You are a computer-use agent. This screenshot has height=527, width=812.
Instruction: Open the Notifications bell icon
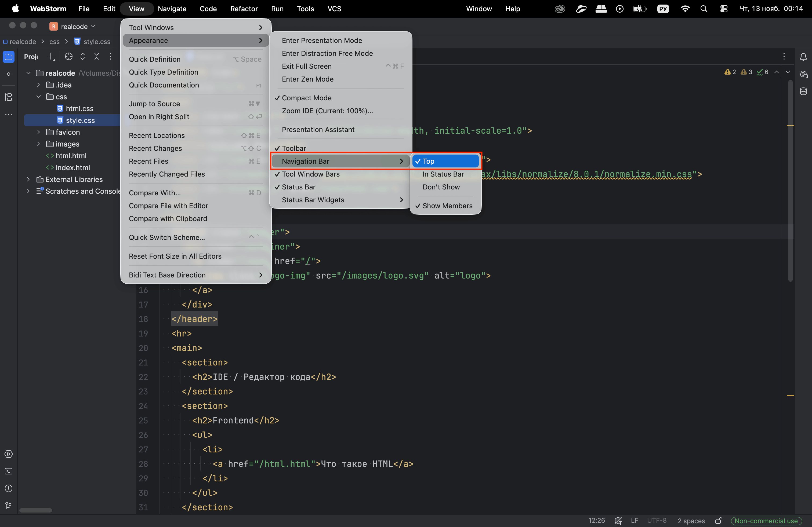click(803, 57)
